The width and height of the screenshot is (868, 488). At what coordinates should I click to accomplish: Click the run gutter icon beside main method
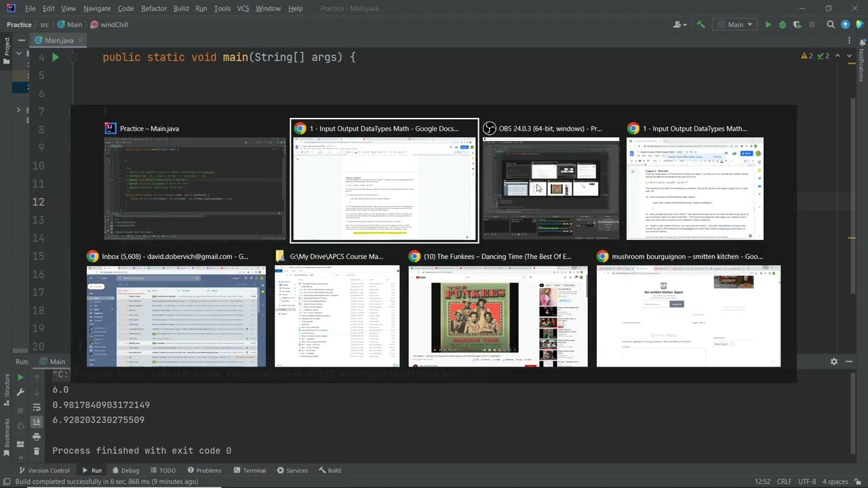56,58
